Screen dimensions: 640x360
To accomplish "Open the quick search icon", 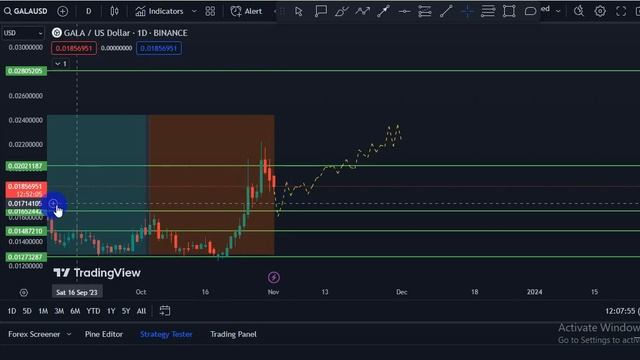I will click(x=578, y=11).
